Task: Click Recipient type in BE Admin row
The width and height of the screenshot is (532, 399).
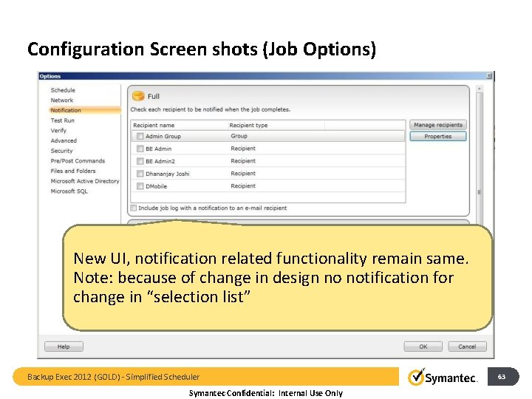Action: pyautogui.click(x=243, y=149)
